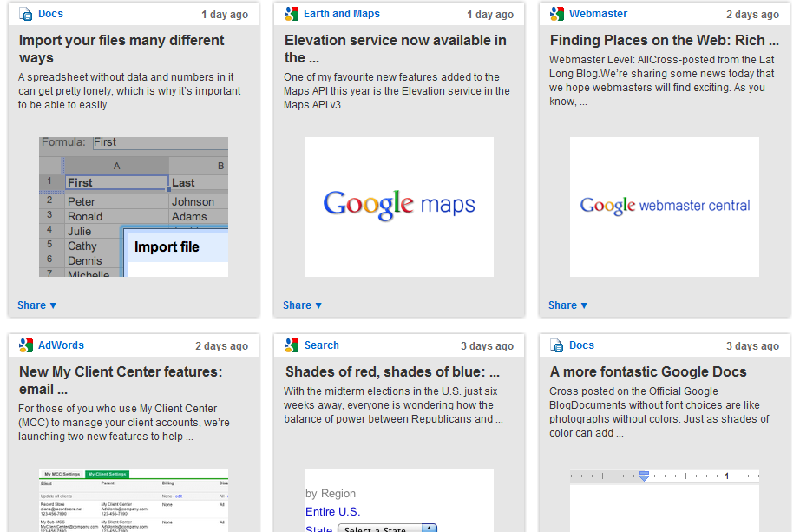Click '3 days ago' on the fontastic Docs card
The image size is (800, 532).
[752, 345]
